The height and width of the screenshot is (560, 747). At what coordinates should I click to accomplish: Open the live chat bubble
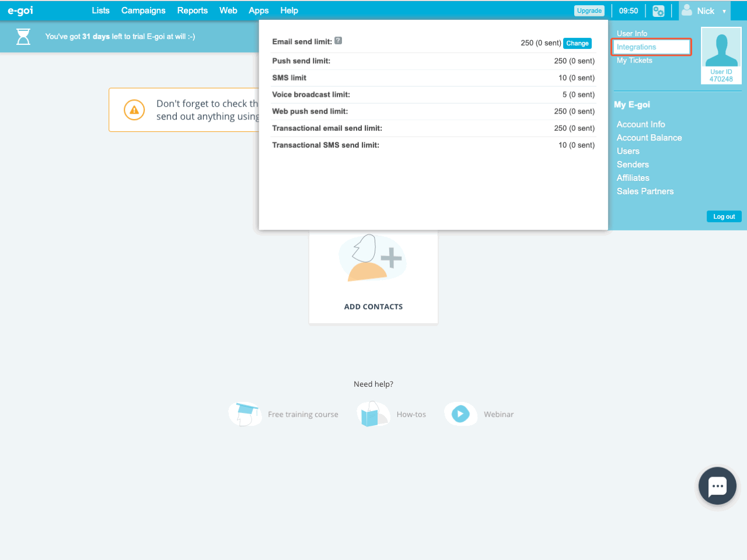pos(717,485)
